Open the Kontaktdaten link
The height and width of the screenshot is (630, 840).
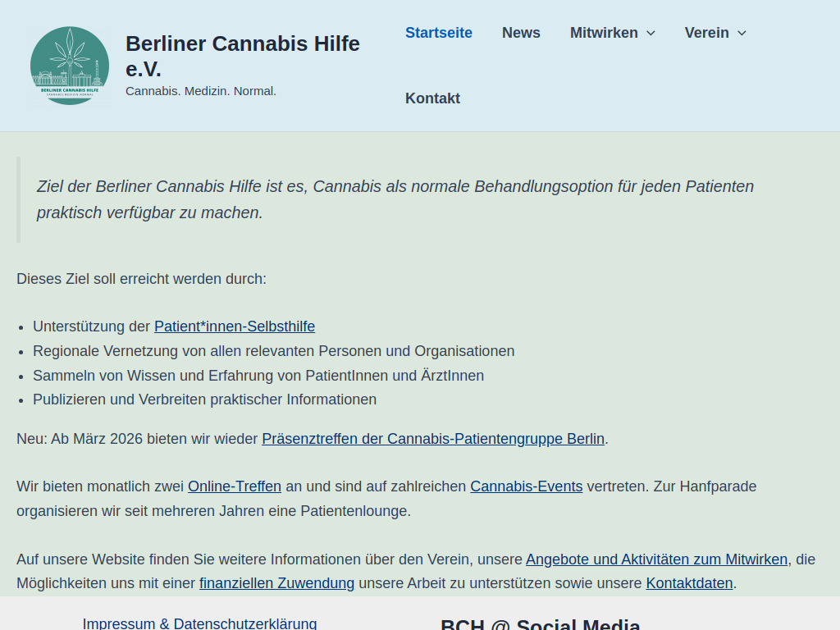point(688,583)
